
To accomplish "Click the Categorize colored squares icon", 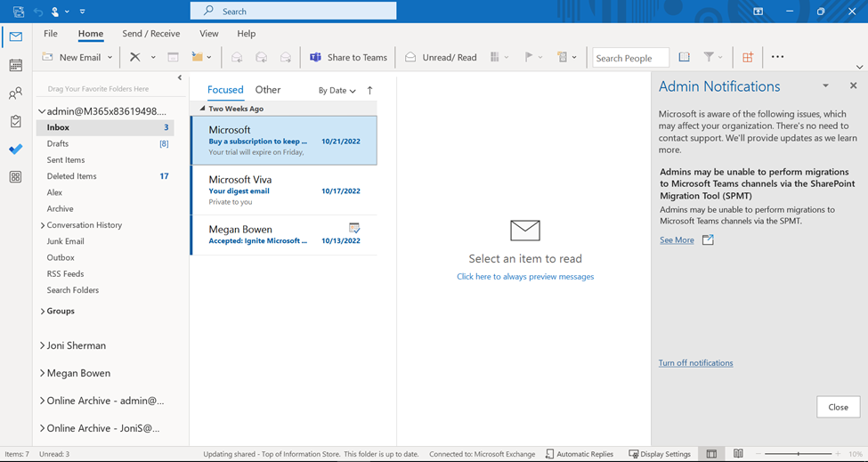I will tap(495, 57).
